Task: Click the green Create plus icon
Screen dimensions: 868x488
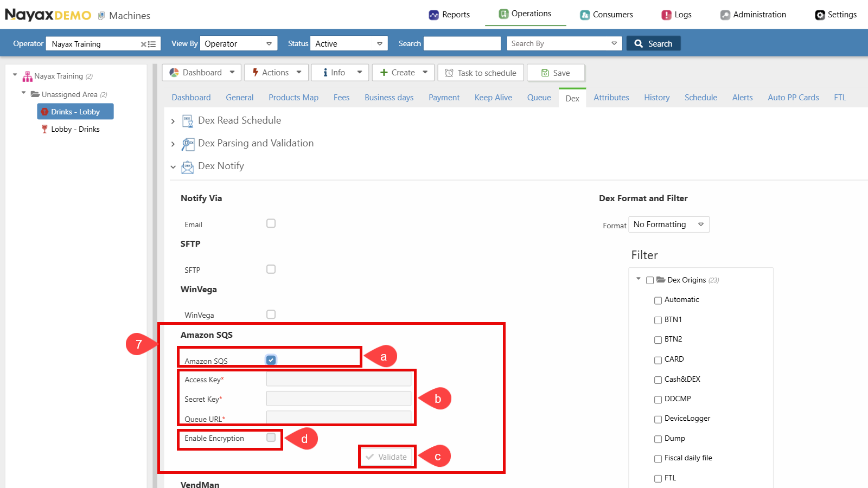Action: pyautogui.click(x=384, y=73)
